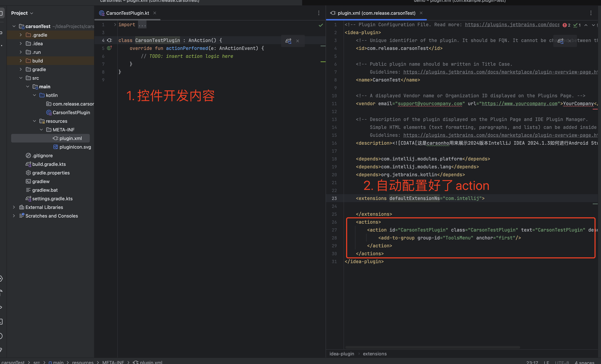The width and height of the screenshot is (601, 364).
Task: Click the error indicator showing 2 problems
Action: (566, 25)
